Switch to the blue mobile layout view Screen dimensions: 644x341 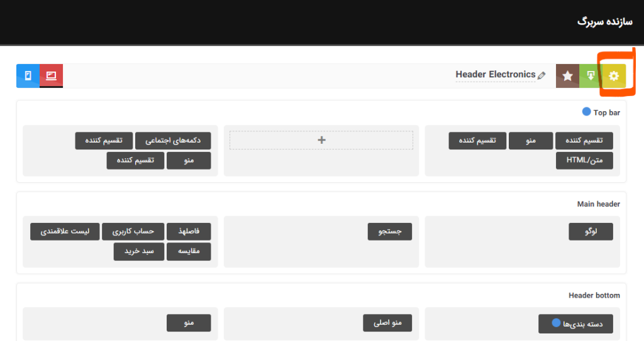click(x=28, y=76)
